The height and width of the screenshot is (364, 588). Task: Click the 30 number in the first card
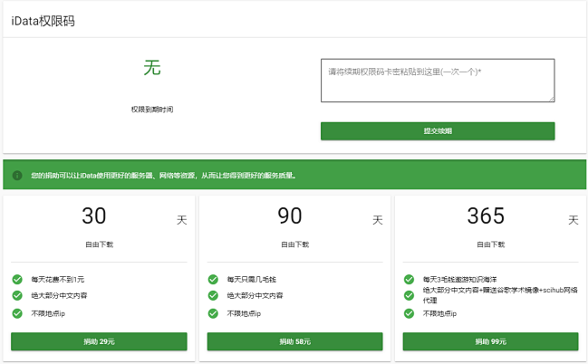(94, 216)
